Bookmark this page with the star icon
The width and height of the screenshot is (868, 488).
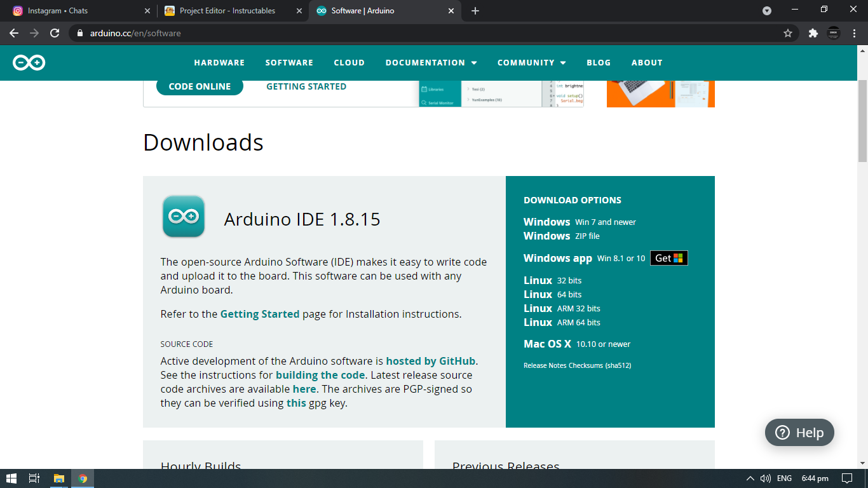tap(788, 33)
